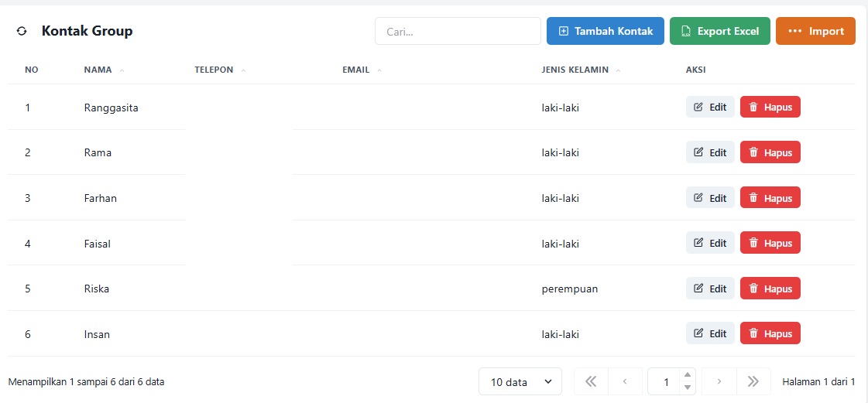Image resolution: width=868 pixels, height=403 pixels.
Task: Click Tambah Kontak button
Action: click(606, 31)
